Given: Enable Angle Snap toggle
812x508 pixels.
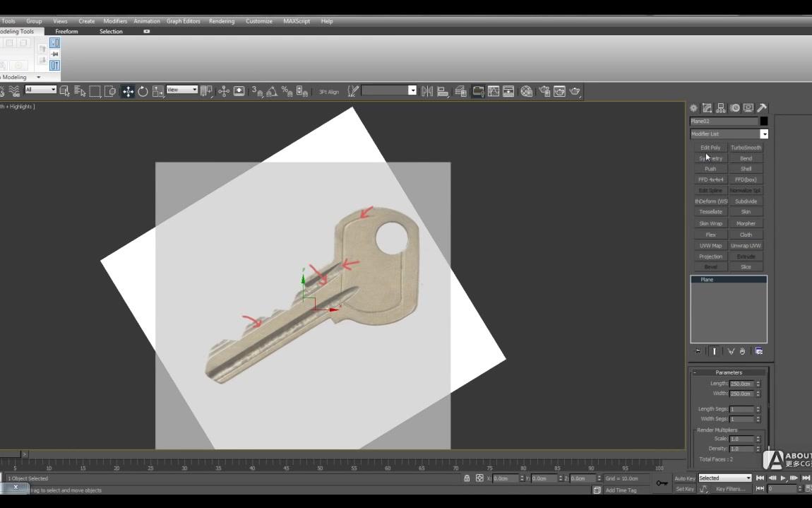Looking at the screenshot, I should coord(272,91).
